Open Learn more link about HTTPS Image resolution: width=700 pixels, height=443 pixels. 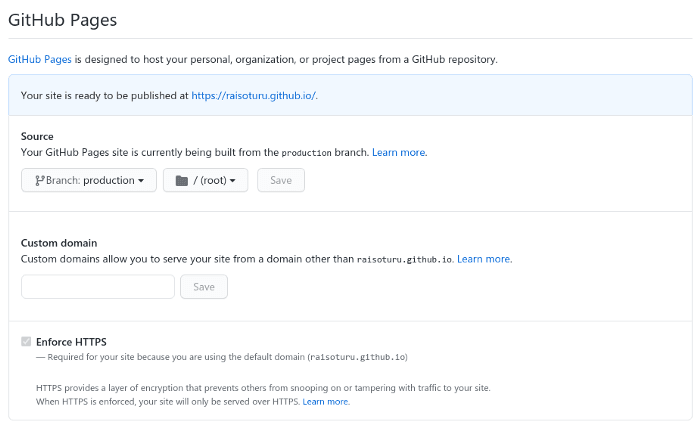click(325, 401)
